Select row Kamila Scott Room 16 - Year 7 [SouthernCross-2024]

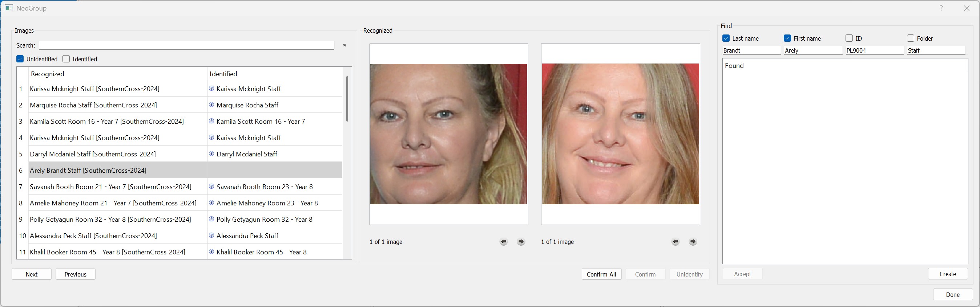point(118,121)
